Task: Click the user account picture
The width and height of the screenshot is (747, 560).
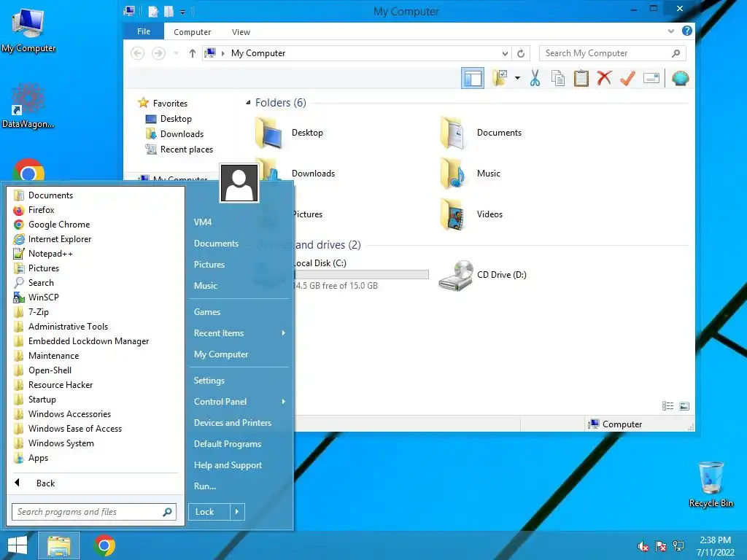Action: tap(239, 183)
